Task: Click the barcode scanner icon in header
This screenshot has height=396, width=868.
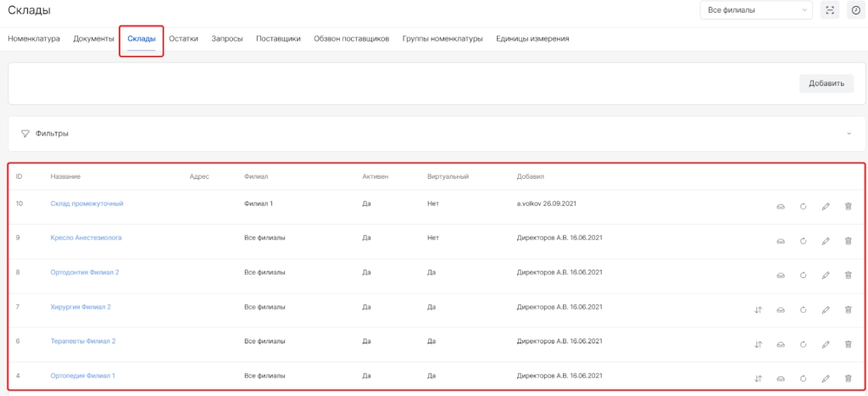Action: pos(831,10)
